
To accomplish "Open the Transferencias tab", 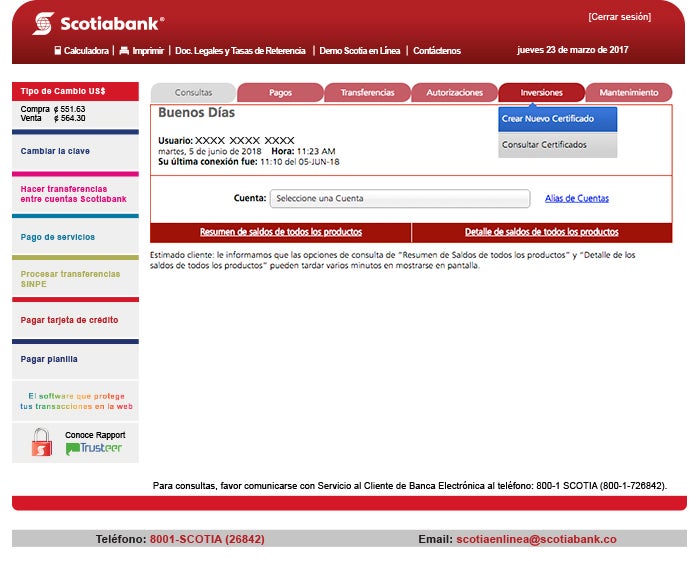I will (367, 93).
